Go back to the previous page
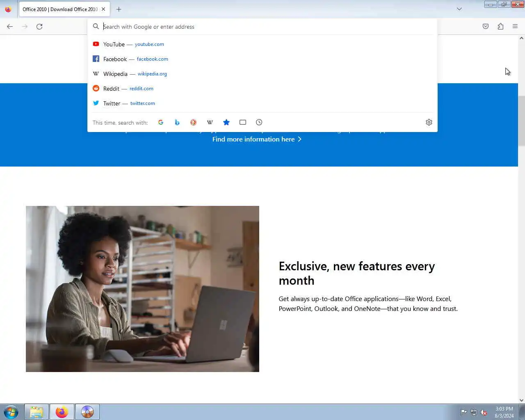The height and width of the screenshot is (420, 525). [10, 27]
